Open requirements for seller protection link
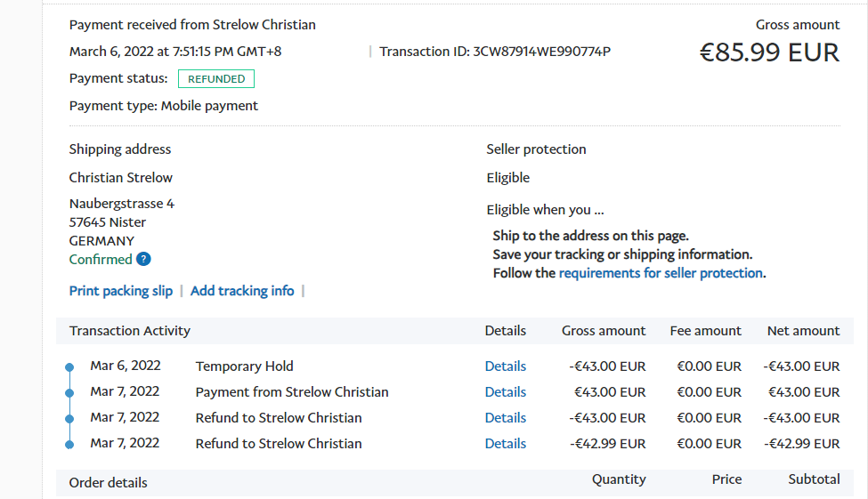The width and height of the screenshot is (868, 499). pos(661,273)
